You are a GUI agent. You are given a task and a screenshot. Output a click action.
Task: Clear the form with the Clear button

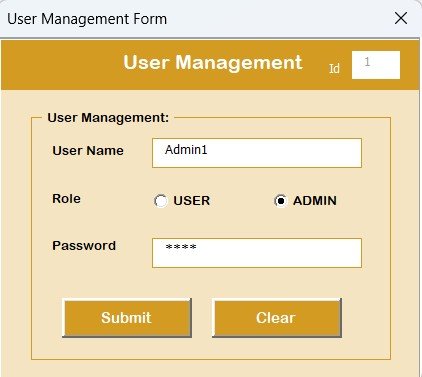pyautogui.click(x=277, y=318)
